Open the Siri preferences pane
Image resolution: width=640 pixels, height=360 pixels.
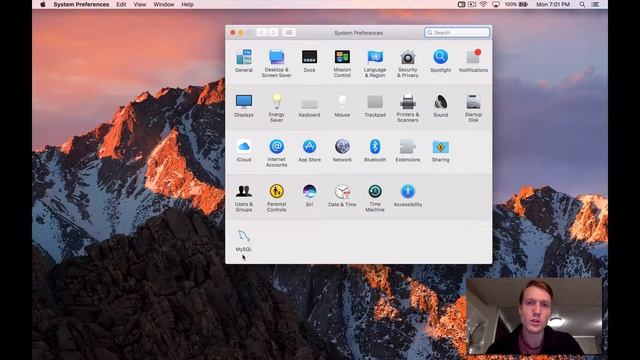[309, 196]
